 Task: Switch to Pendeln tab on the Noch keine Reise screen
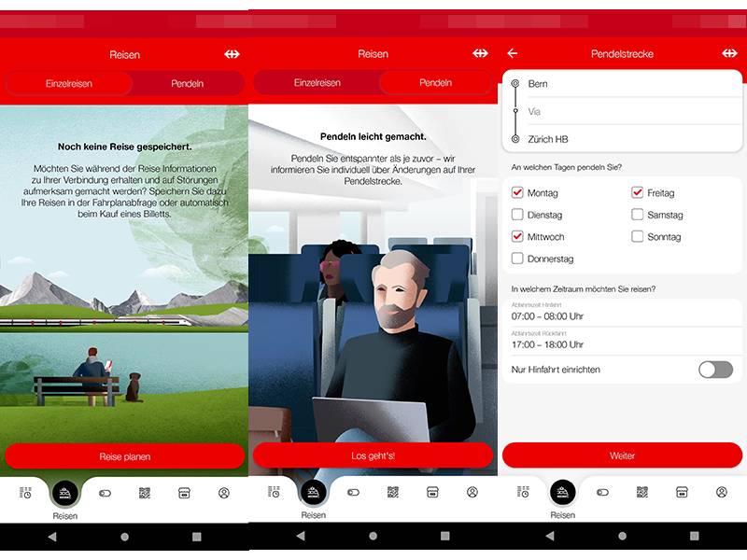(x=187, y=83)
